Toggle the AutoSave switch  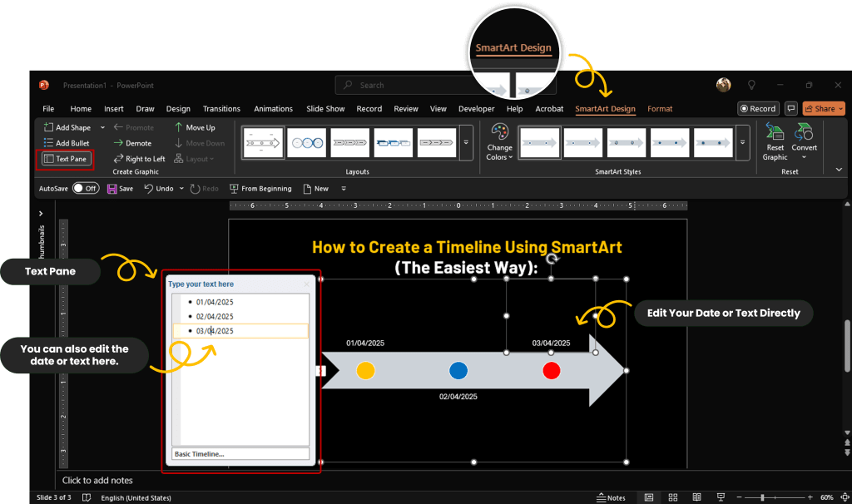[85, 189]
